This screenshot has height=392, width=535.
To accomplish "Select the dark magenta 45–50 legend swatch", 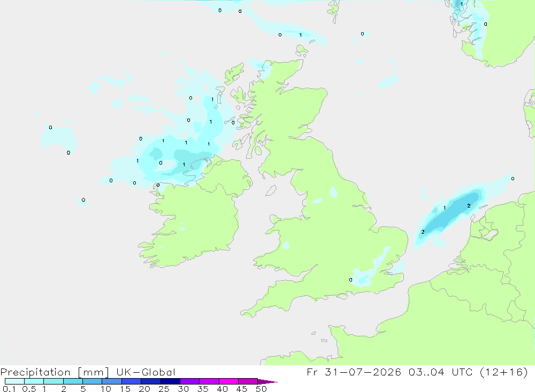I will (248, 381).
